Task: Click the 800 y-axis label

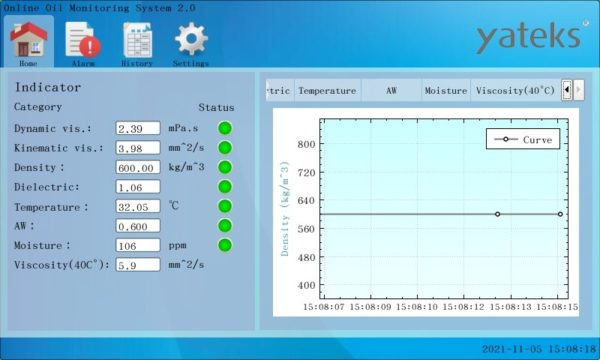Action: pos(307,144)
